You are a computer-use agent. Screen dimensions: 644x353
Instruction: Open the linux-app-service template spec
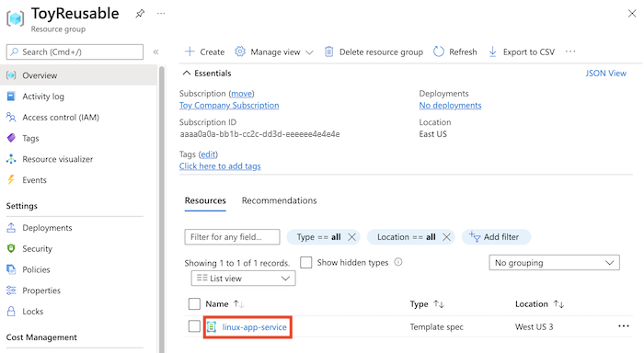pos(254,327)
